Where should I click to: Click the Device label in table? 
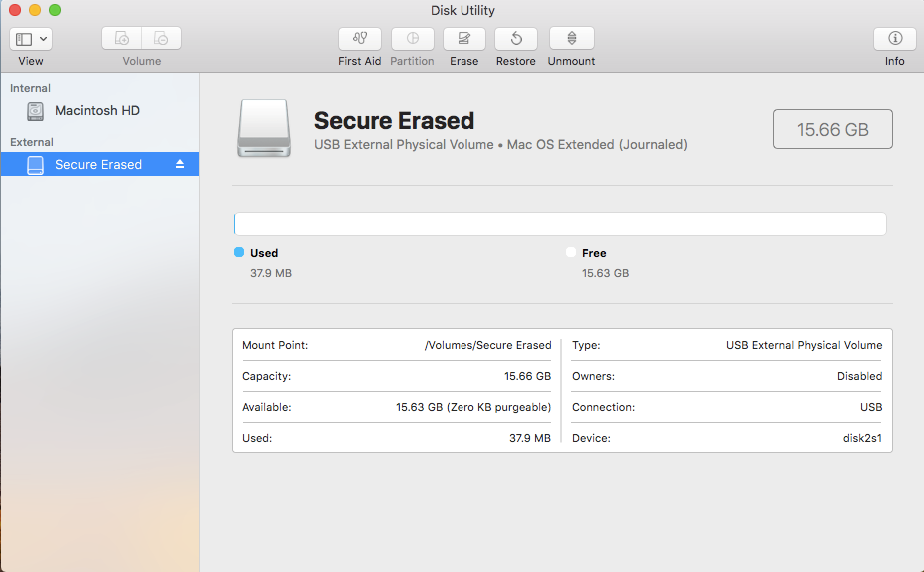(591, 438)
